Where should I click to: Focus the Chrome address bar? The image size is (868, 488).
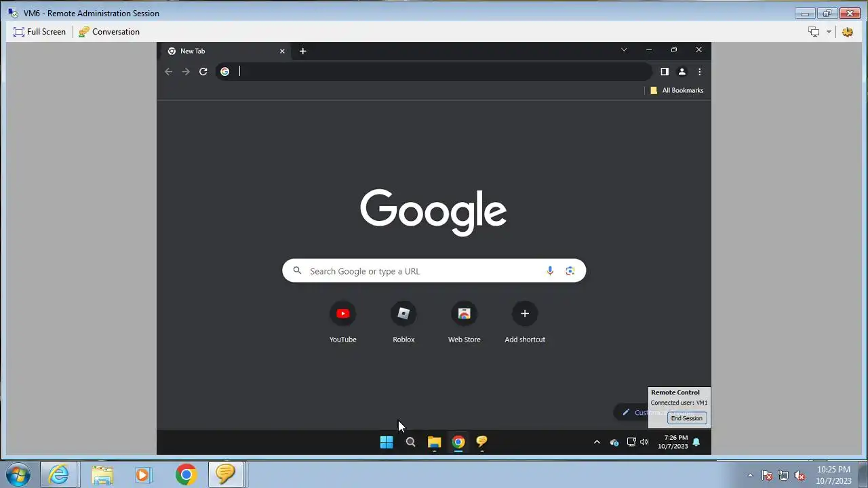coord(434,71)
